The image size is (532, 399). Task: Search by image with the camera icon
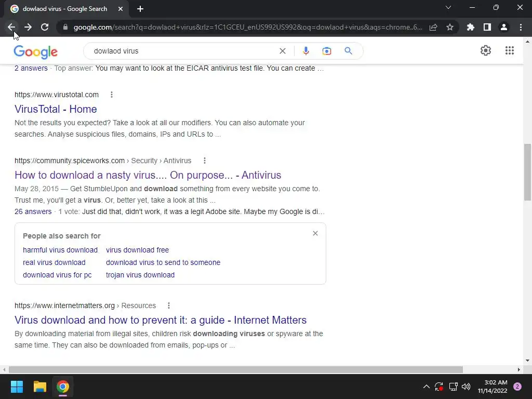[326, 51]
